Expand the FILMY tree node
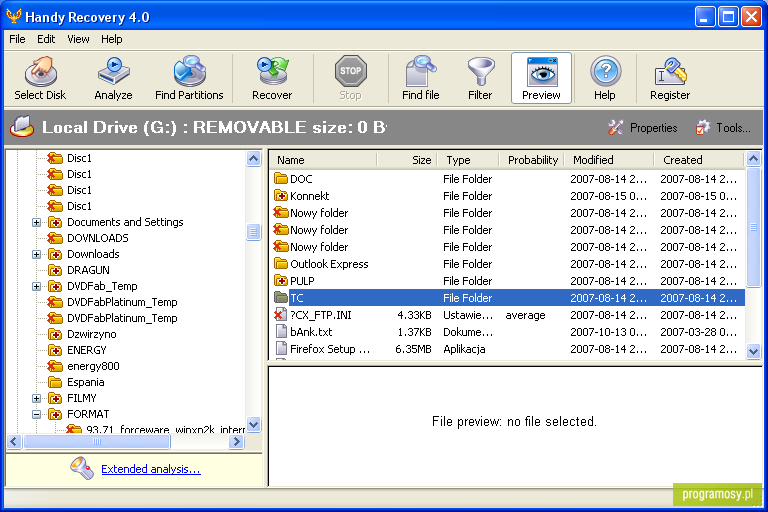 coord(36,398)
